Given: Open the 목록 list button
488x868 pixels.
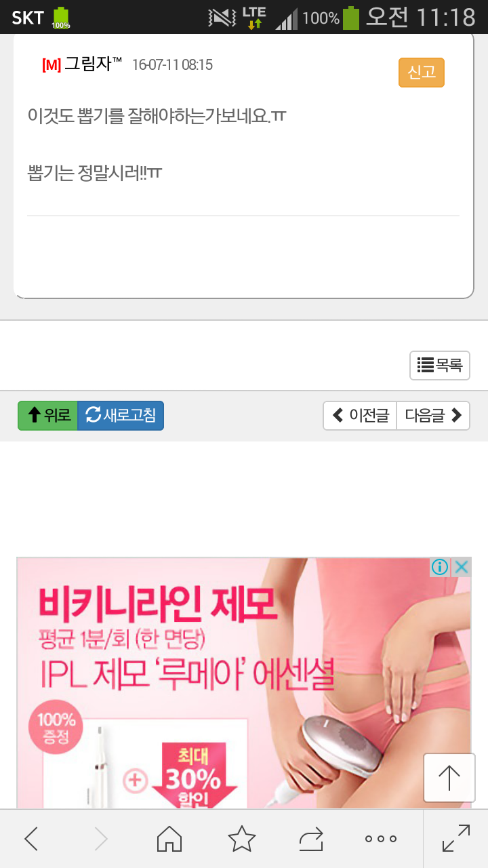Looking at the screenshot, I should [x=440, y=366].
